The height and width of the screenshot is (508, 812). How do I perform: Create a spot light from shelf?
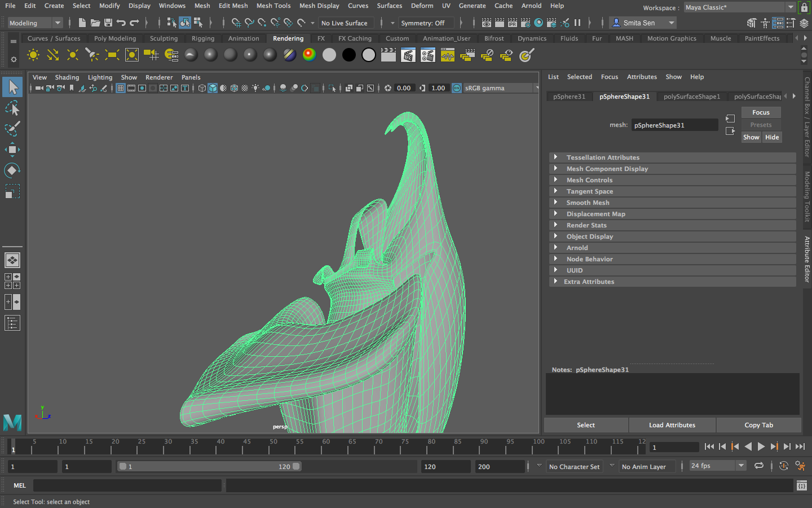click(x=92, y=55)
